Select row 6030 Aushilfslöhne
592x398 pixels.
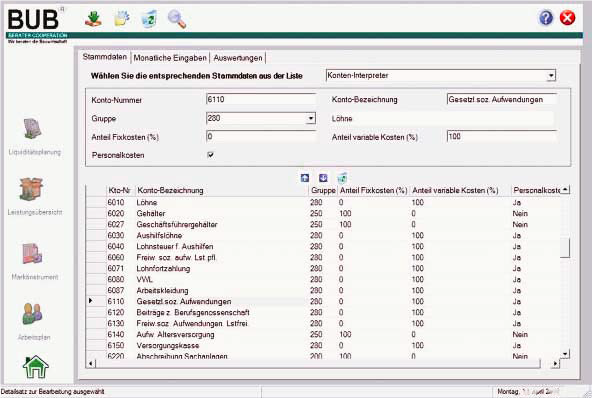coord(323,235)
